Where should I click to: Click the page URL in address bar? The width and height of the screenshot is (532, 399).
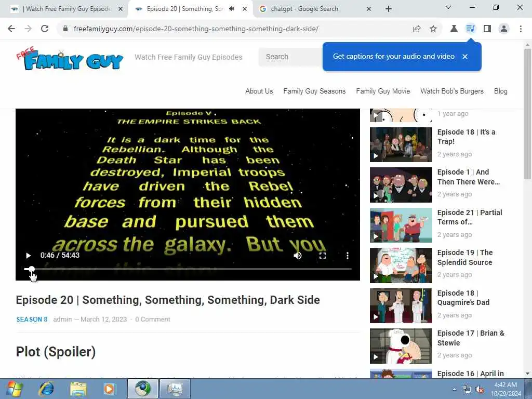point(196,29)
